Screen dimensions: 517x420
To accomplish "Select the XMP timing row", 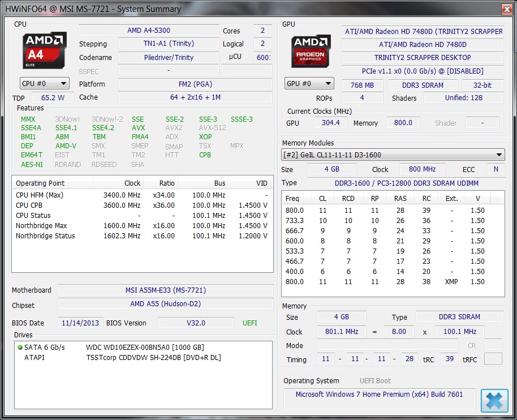I will [393, 282].
